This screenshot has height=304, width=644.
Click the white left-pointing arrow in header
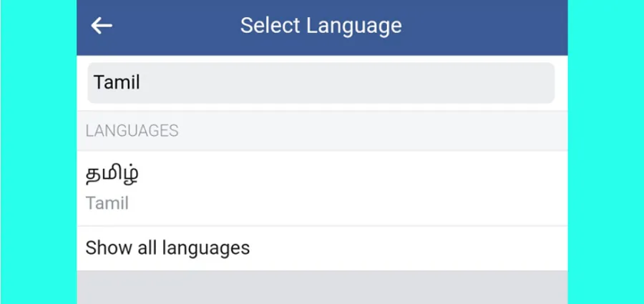click(x=102, y=26)
